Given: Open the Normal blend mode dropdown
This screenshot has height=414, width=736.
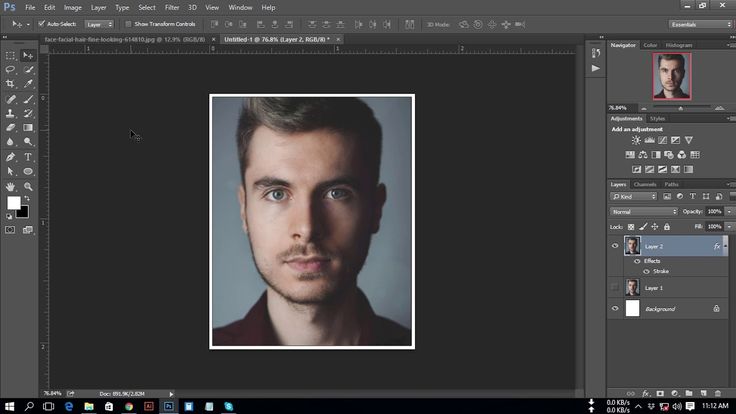Looking at the screenshot, I should [x=644, y=212].
